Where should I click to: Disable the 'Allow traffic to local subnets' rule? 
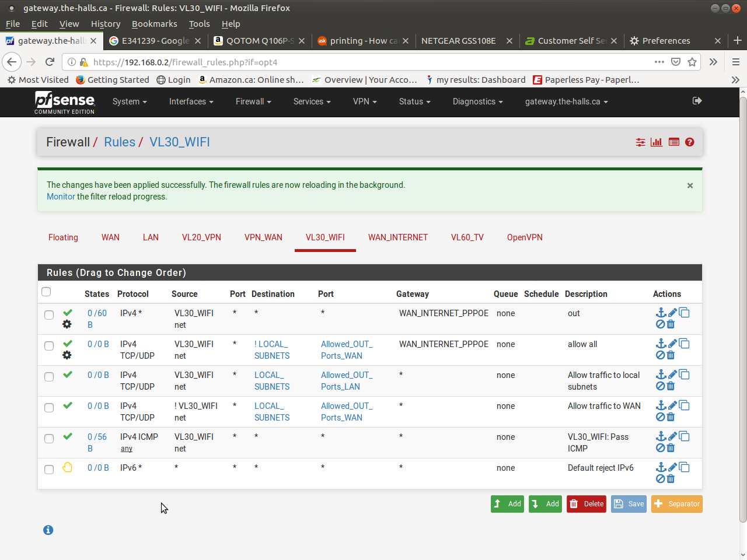(660, 386)
